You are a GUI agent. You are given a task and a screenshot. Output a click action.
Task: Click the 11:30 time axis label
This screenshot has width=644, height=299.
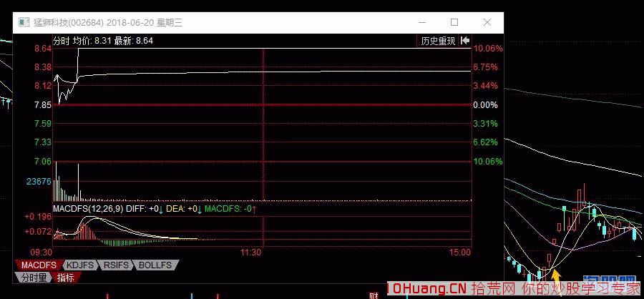coord(252,252)
